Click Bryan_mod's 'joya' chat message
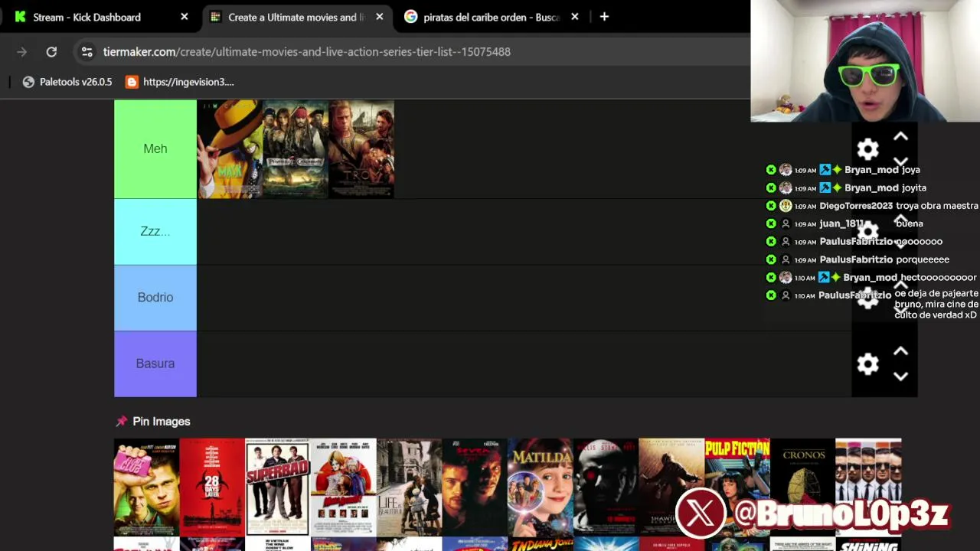Image resolution: width=980 pixels, height=551 pixels. (911, 170)
